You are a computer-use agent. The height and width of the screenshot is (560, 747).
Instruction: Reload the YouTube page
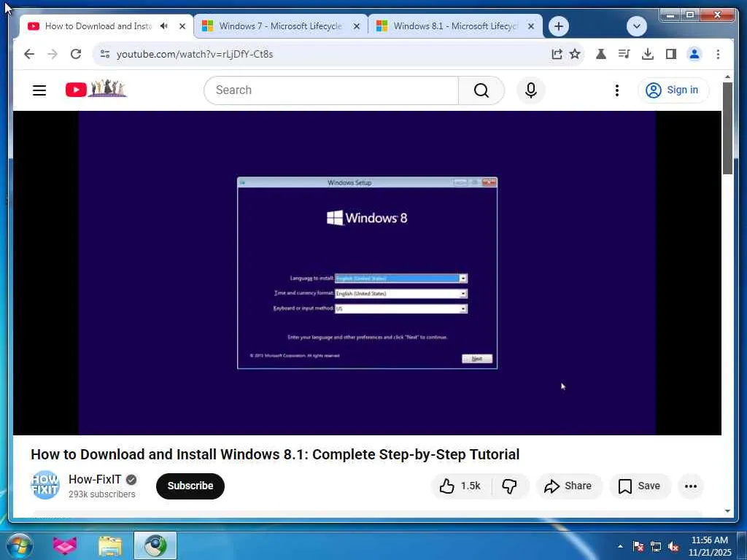pyautogui.click(x=76, y=54)
